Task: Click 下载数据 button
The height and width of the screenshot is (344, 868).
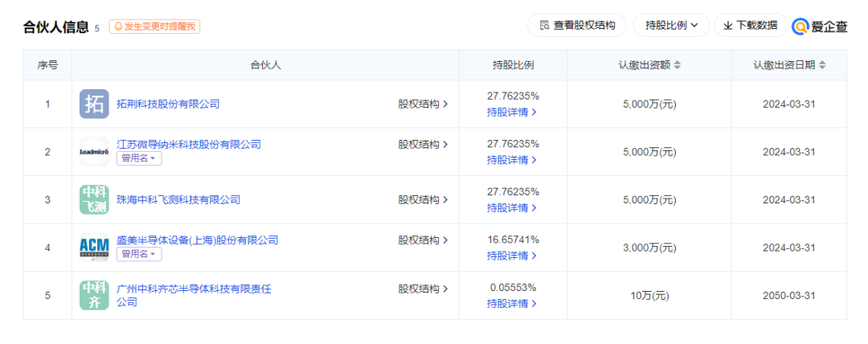Action: [751, 26]
